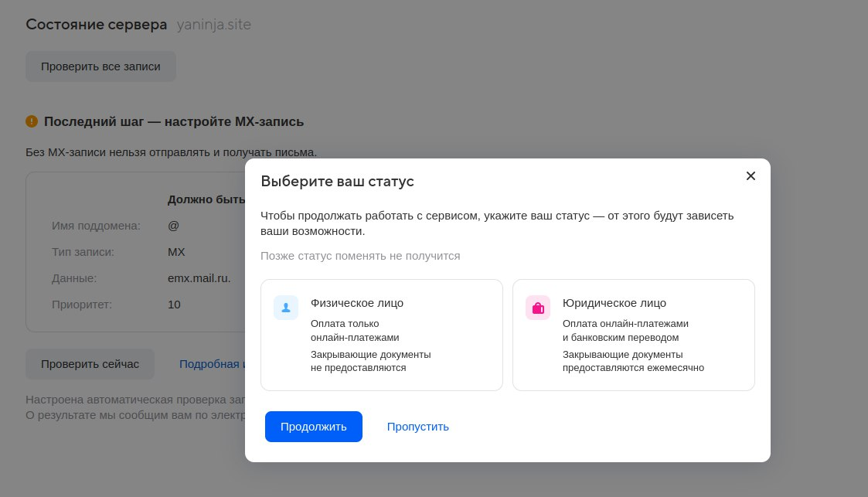This screenshot has height=497, width=868.
Task: Click Последний шаг MX-запись heading
Action: point(174,122)
